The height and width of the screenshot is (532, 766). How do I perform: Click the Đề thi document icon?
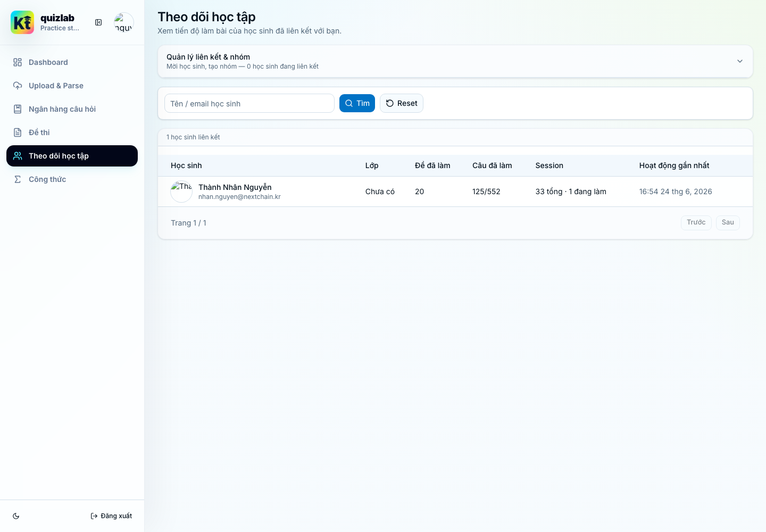[18, 132]
